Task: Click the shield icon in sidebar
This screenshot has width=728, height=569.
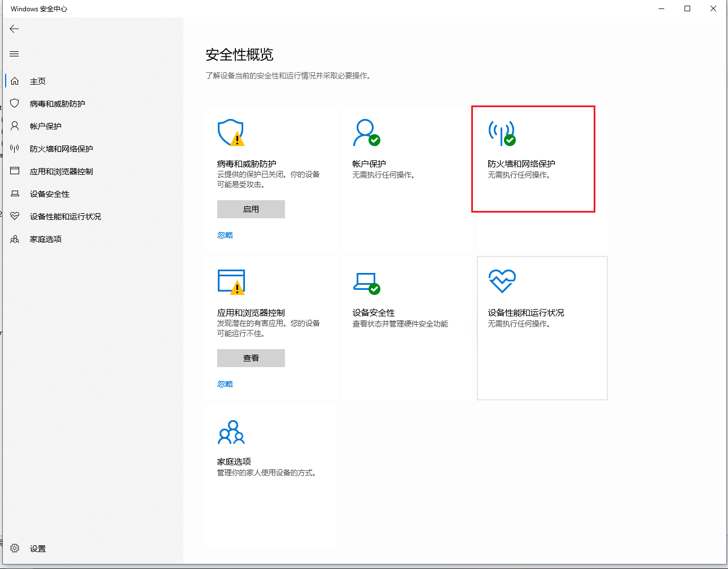Action: click(15, 104)
